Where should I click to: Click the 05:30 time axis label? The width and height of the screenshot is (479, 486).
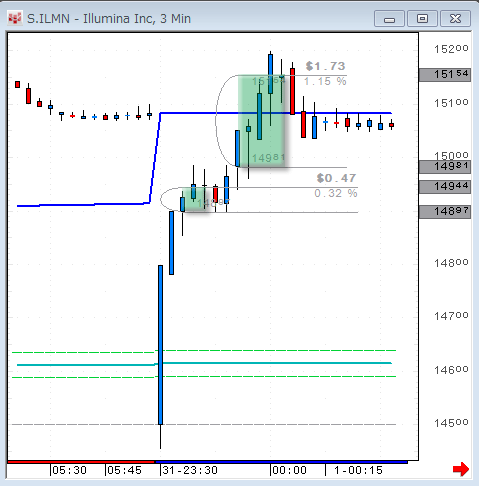[69, 470]
